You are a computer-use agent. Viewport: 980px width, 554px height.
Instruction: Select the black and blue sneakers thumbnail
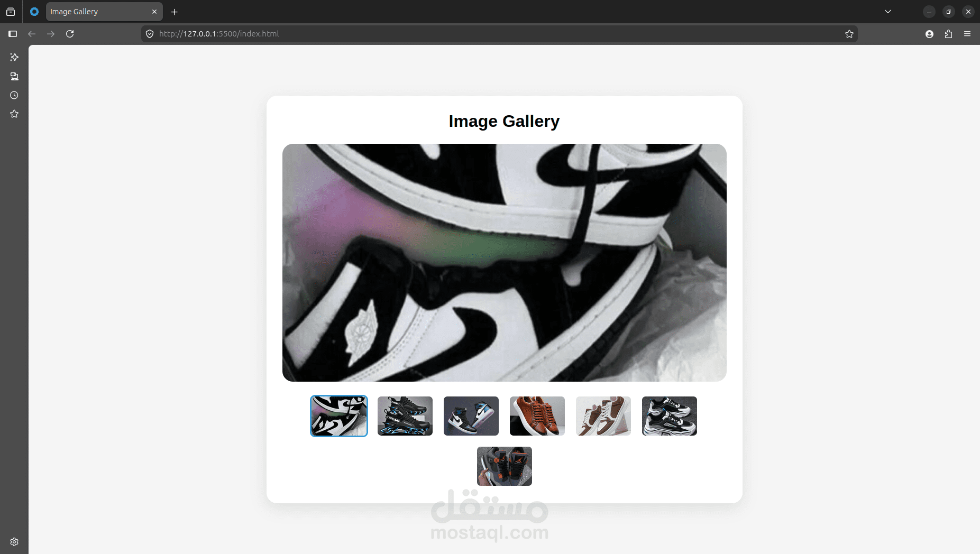pos(405,416)
